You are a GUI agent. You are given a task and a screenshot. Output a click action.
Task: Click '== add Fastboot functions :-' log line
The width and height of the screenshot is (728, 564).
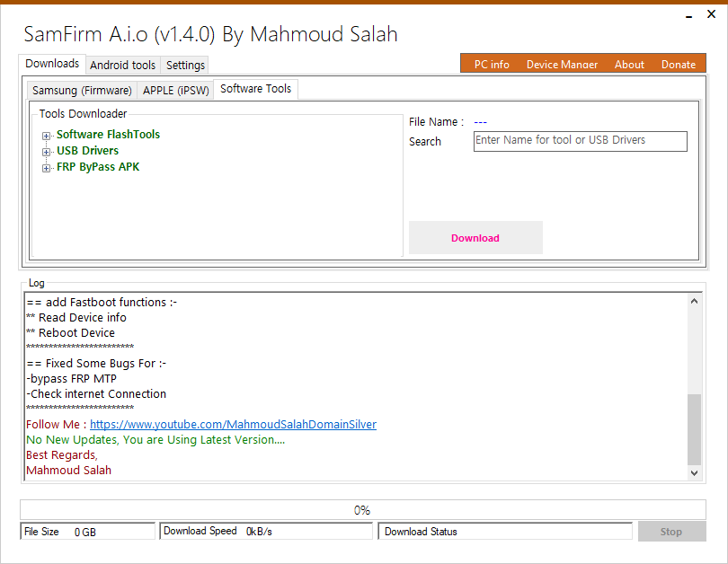(102, 302)
